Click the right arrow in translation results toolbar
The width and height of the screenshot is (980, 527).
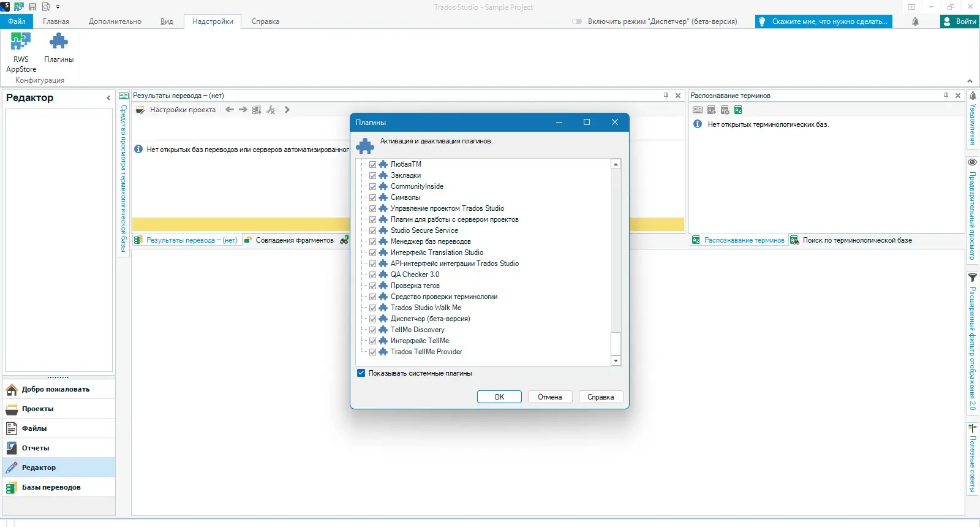point(243,110)
